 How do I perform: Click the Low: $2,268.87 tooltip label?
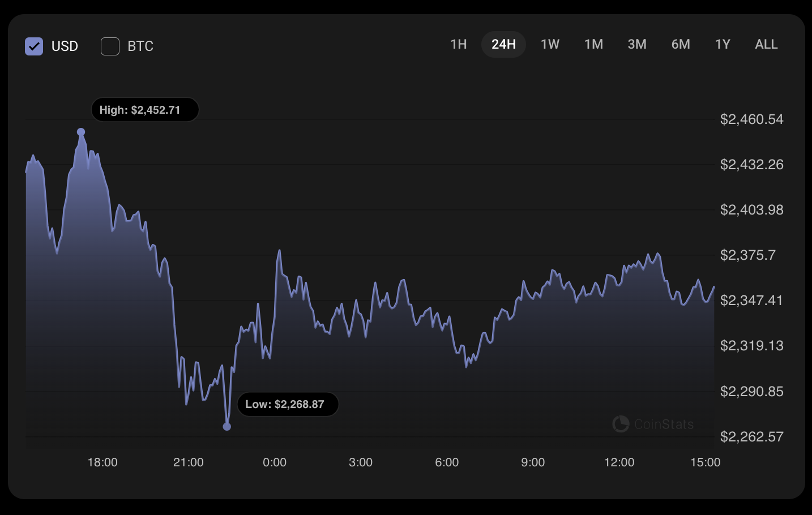coord(288,404)
